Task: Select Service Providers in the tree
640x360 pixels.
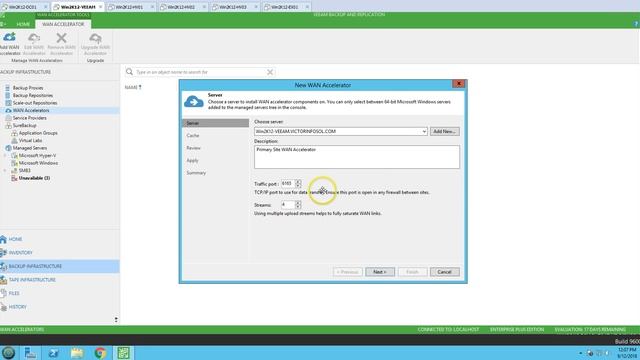Action: (29, 118)
